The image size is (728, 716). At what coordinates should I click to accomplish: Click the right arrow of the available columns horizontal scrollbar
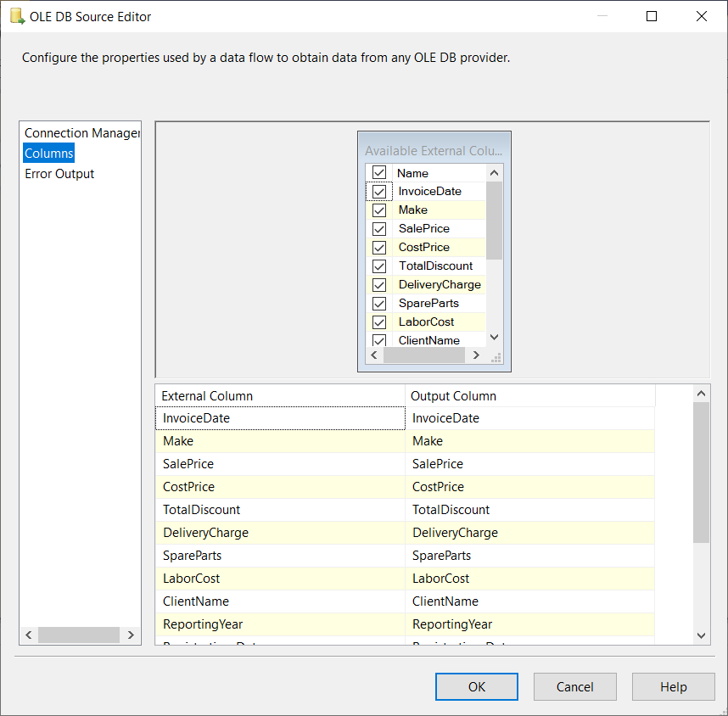point(477,355)
